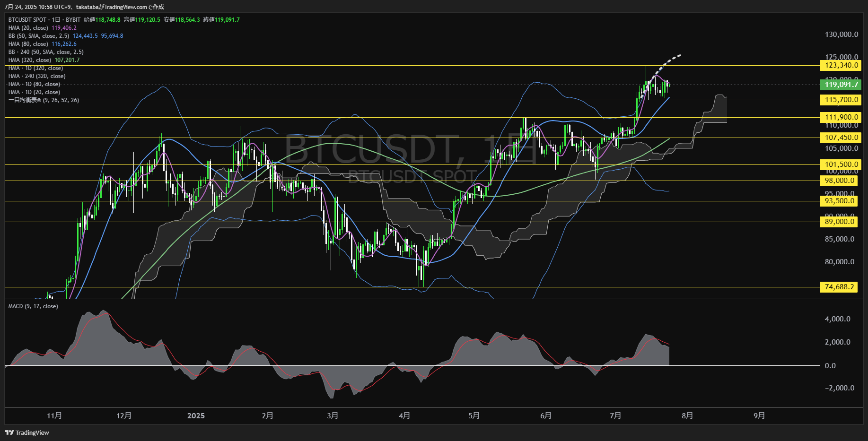Click the green 119,091.7 current price label

pos(841,85)
